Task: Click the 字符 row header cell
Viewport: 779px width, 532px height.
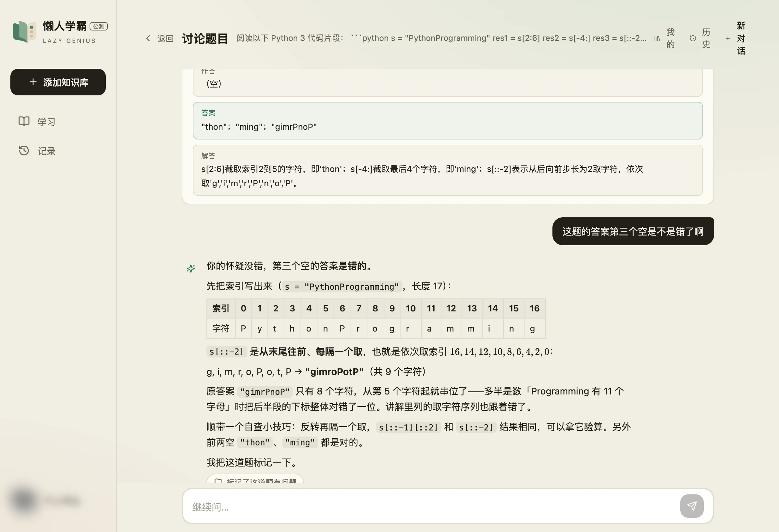Action: (x=221, y=328)
